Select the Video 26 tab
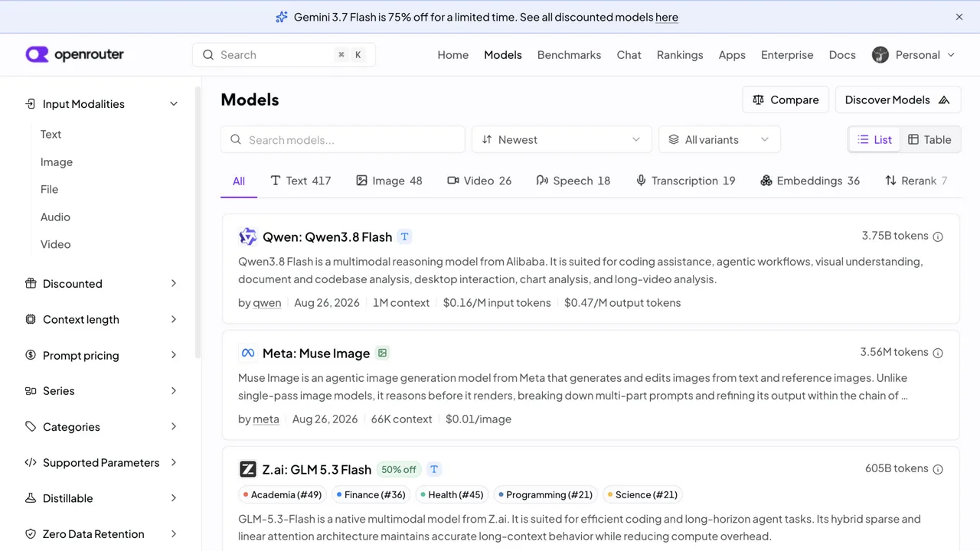The image size is (980, 551). tap(479, 181)
